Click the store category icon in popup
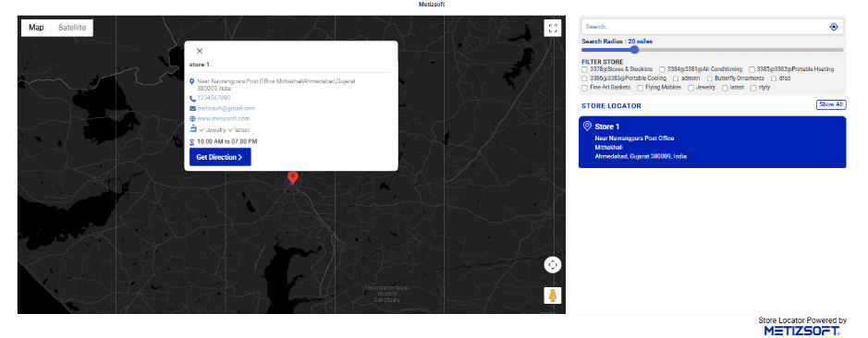 [192, 129]
